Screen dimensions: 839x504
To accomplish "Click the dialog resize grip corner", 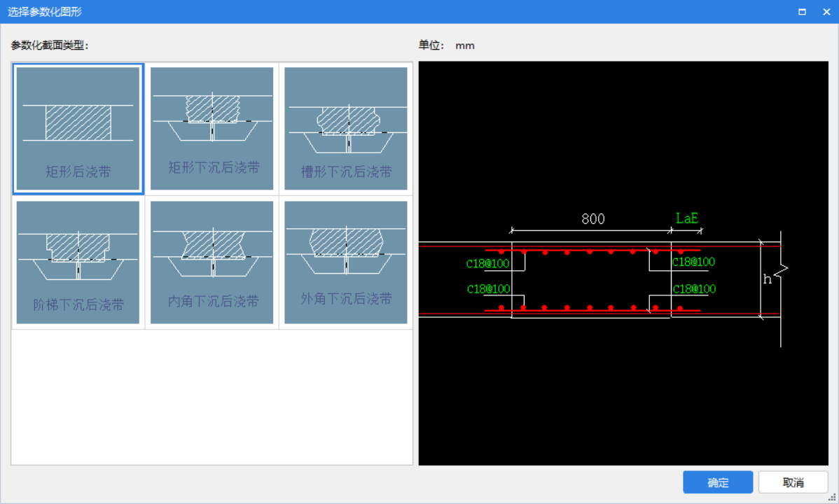I will pyautogui.click(x=832, y=497).
